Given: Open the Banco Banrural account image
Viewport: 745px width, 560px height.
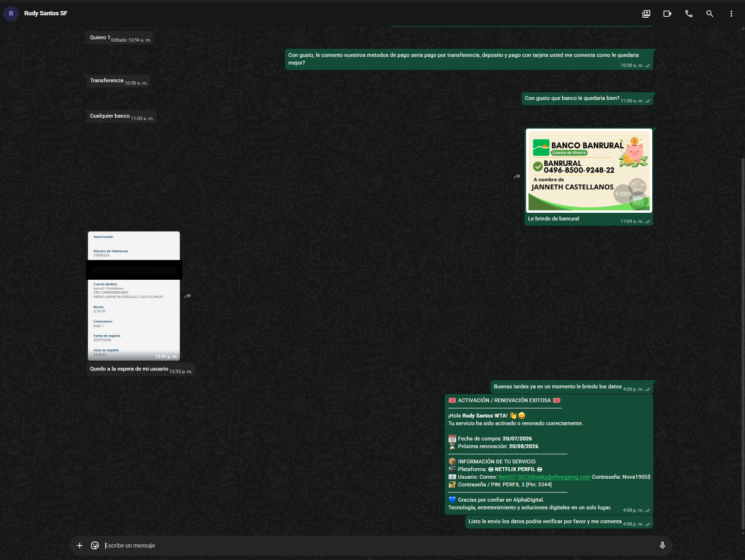Looking at the screenshot, I should tap(589, 170).
